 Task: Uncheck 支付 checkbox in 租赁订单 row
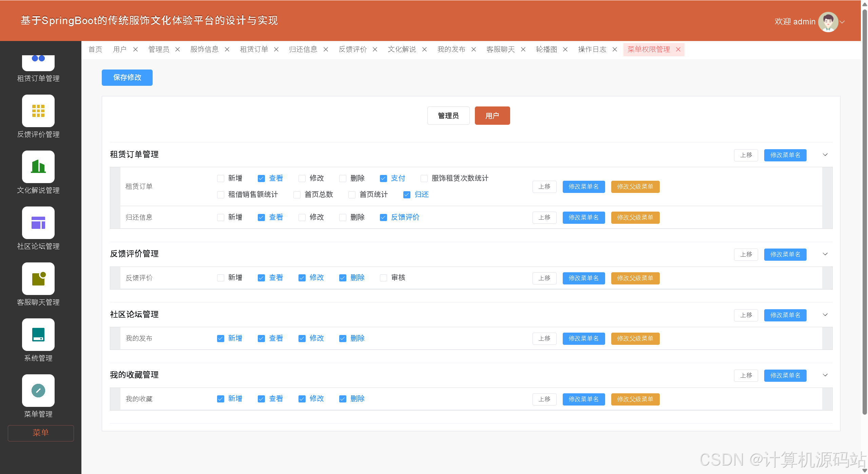tap(383, 178)
